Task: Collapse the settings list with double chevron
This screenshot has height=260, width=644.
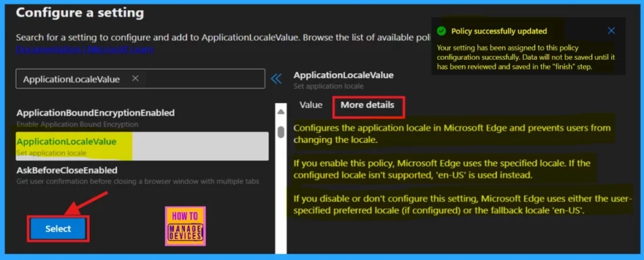Action: click(x=277, y=79)
